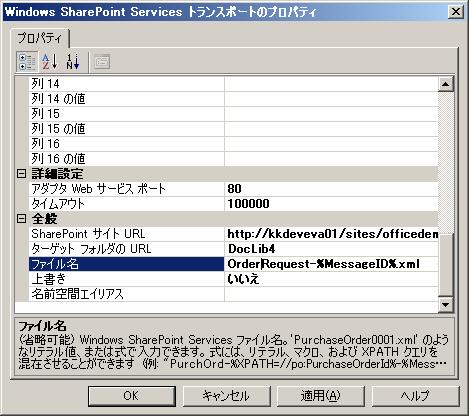Click the 適用(A) button
This screenshot has height=416, width=469.
pos(321,396)
